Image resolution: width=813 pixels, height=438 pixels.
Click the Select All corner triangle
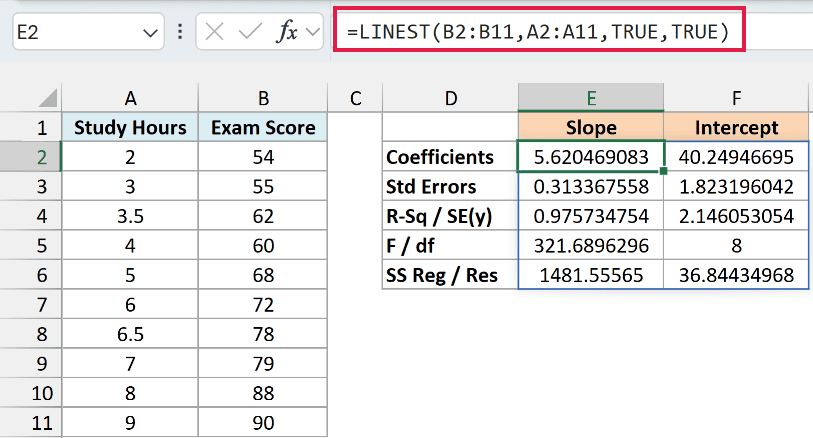click(x=48, y=98)
